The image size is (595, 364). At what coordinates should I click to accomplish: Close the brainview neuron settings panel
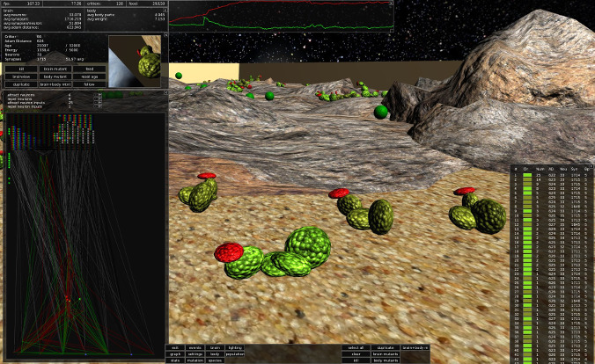(164, 91)
